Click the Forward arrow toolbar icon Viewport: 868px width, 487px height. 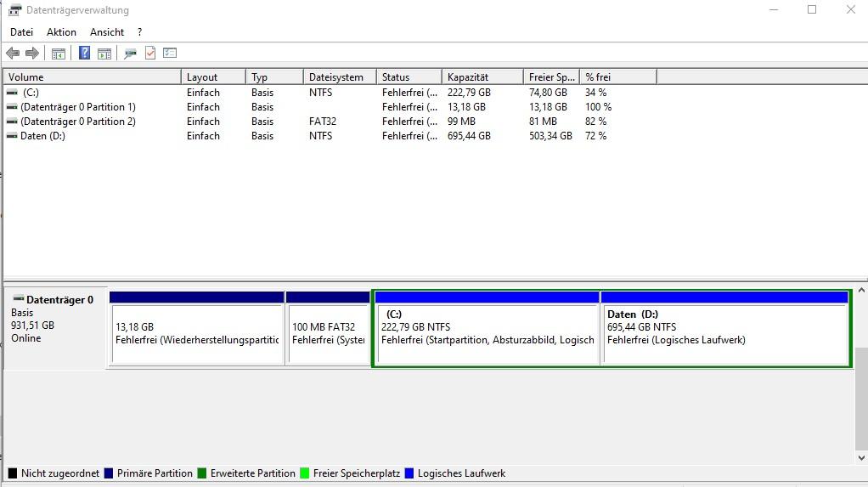32,54
